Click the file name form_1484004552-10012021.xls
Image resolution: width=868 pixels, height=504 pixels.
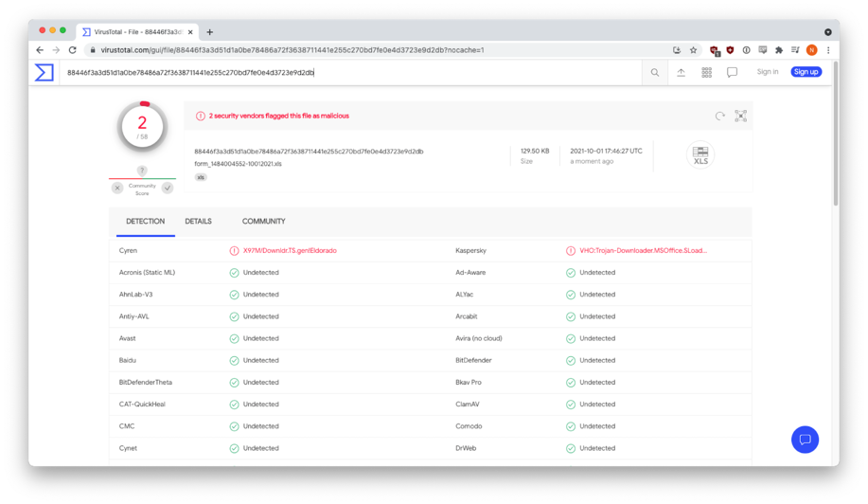tap(238, 164)
